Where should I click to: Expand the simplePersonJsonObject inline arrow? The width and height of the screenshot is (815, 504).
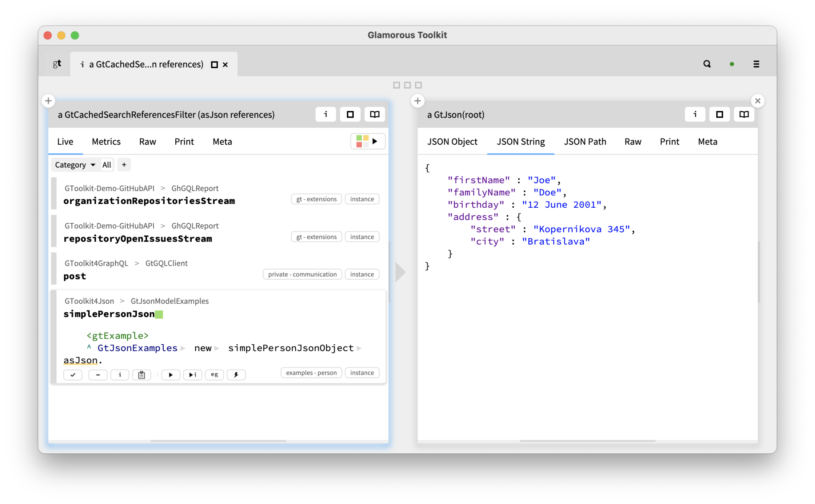pyautogui.click(x=359, y=349)
